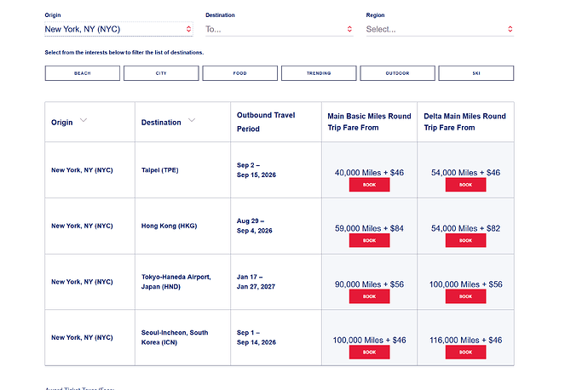Screen dimensions: 588x390
Task: Select the Trending interest filter
Action: [x=319, y=73]
